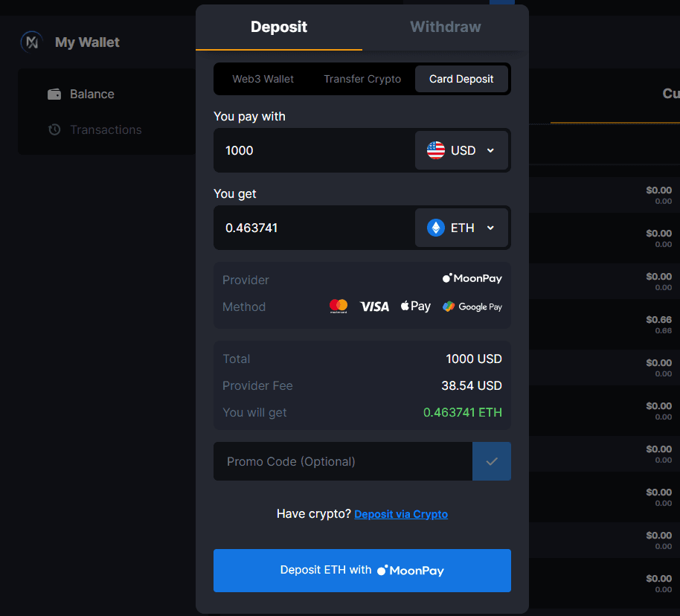
Task: Switch to the Withdraw tab
Action: pyautogui.click(x=445, y=27)
